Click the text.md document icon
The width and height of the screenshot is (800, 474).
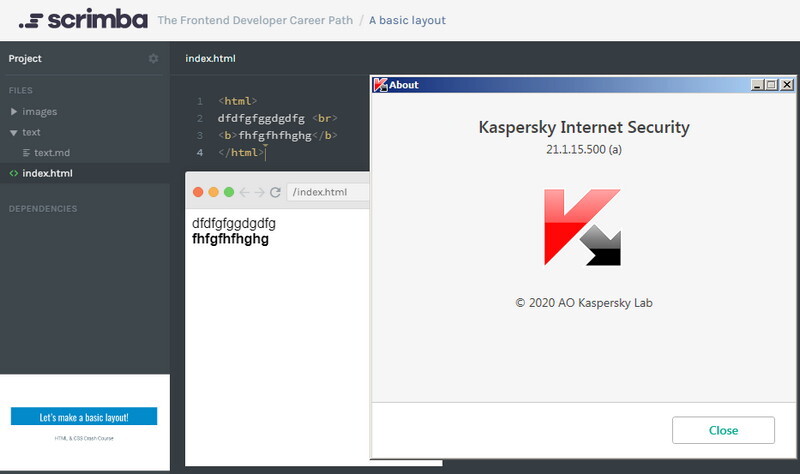[26, 153]
